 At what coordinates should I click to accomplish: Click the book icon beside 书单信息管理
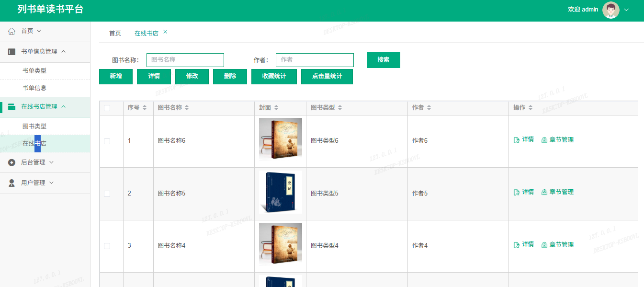pyautogui.click(x=12, y=52)
